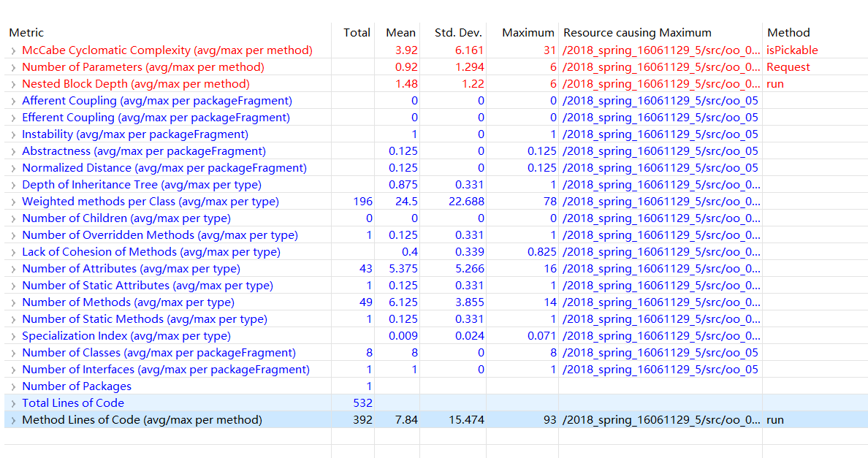
Task: Expand the Number of Packages arrow
Action: [13, 387]
